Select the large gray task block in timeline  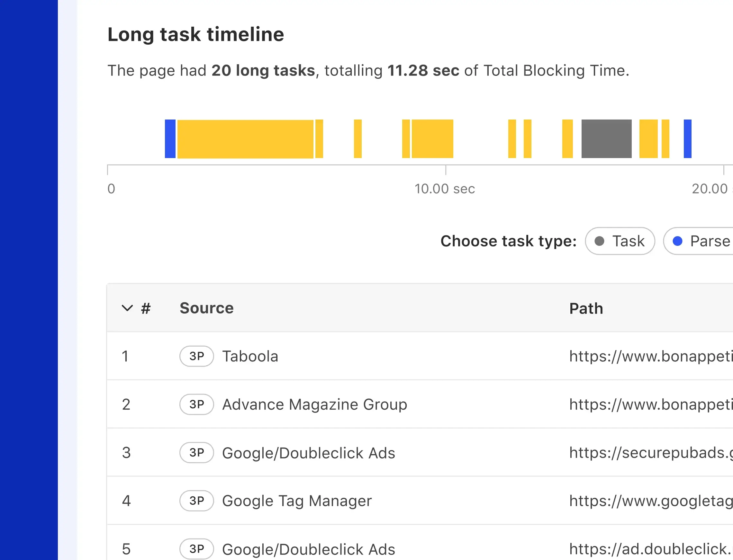click(606, 139)
